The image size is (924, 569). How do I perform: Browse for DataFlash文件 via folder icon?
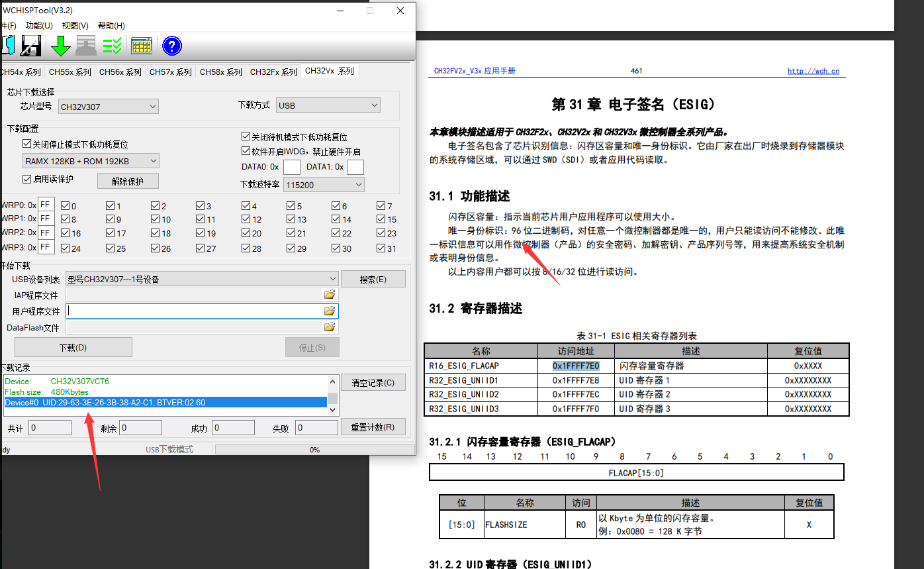(x=330, y=327)
